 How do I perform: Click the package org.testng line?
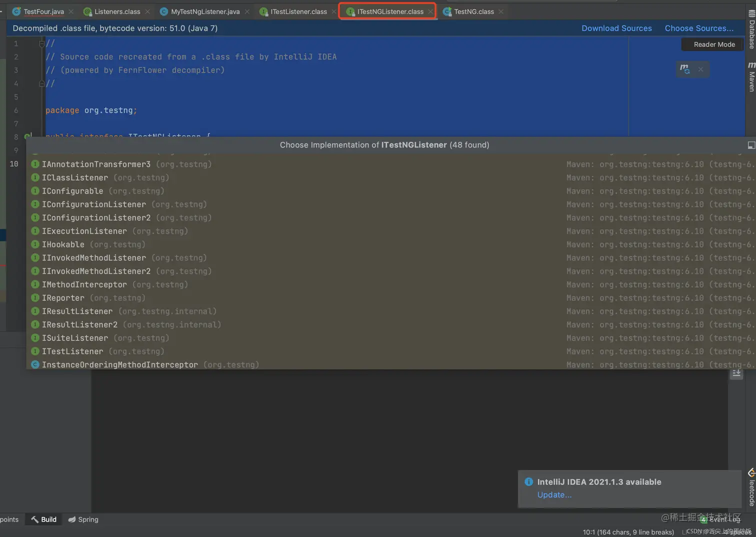pyautogui.click(x=91, y=110)
